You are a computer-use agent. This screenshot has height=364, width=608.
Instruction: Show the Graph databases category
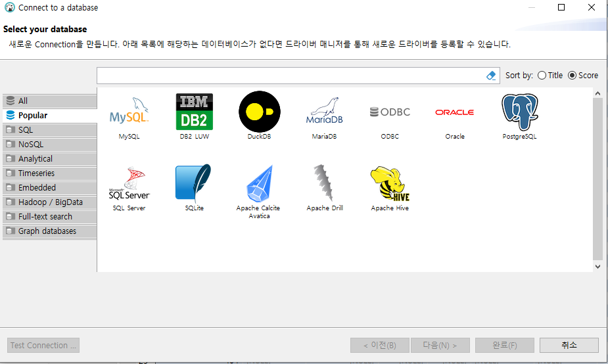50,231
